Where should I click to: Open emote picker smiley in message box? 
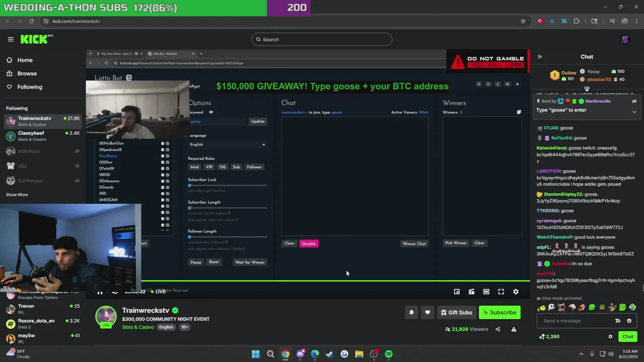tap(629, 321)
